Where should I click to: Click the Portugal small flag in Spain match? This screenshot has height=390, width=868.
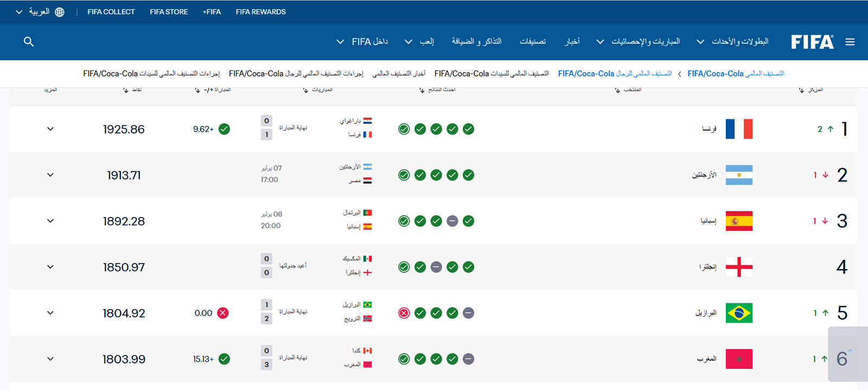(367, 213)
